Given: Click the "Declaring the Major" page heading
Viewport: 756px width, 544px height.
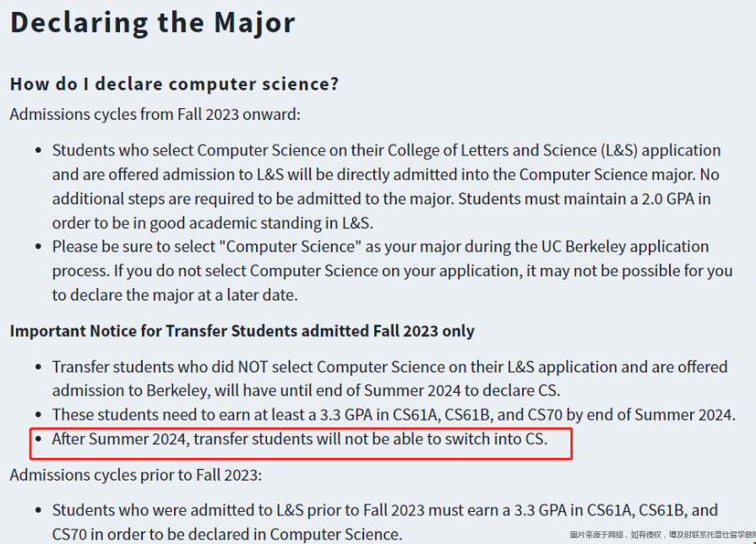Looking at the screenshot, I should pyautogui.click(x=152, y=23).
